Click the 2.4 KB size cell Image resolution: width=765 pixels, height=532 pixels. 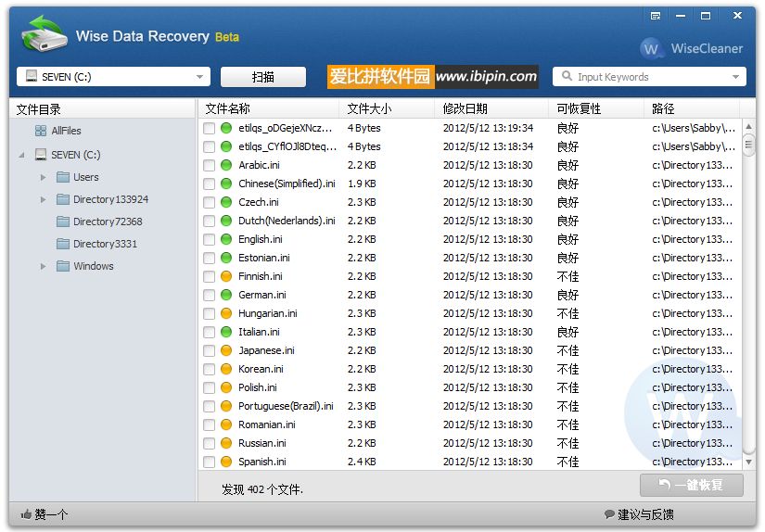(362, 462)
